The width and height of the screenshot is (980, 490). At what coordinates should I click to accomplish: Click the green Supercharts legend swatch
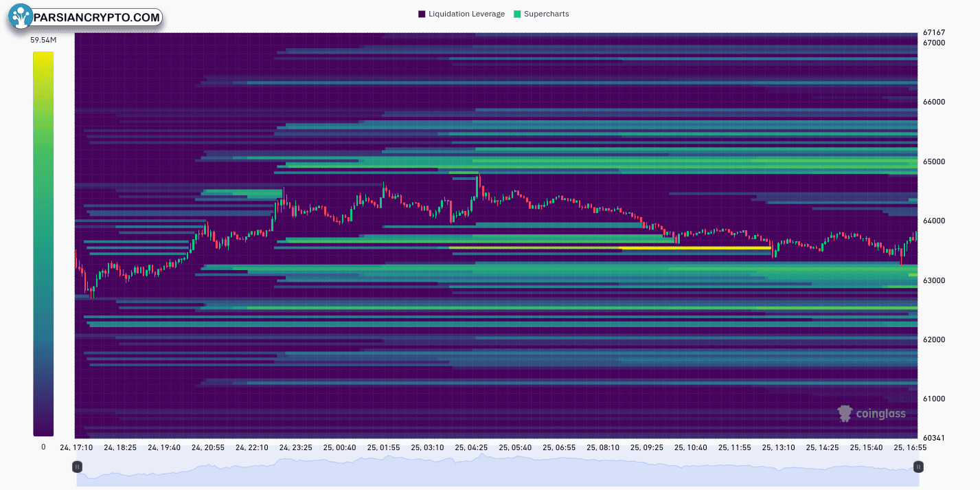(517, 14)
